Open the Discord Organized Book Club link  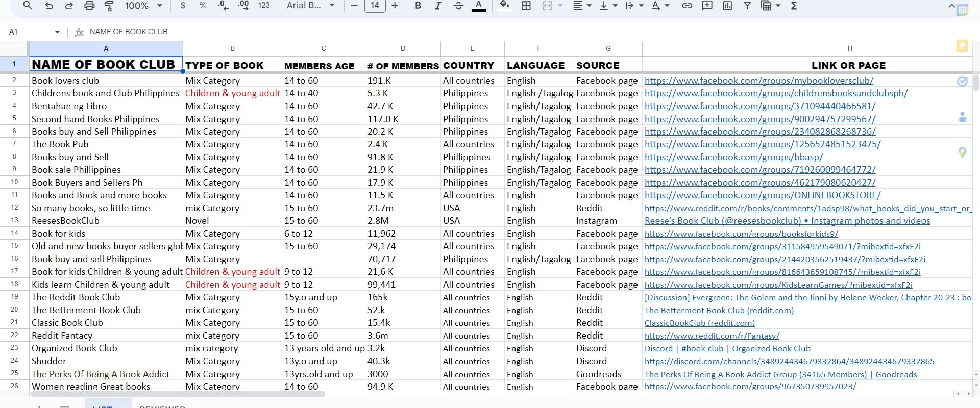point(727,348)
